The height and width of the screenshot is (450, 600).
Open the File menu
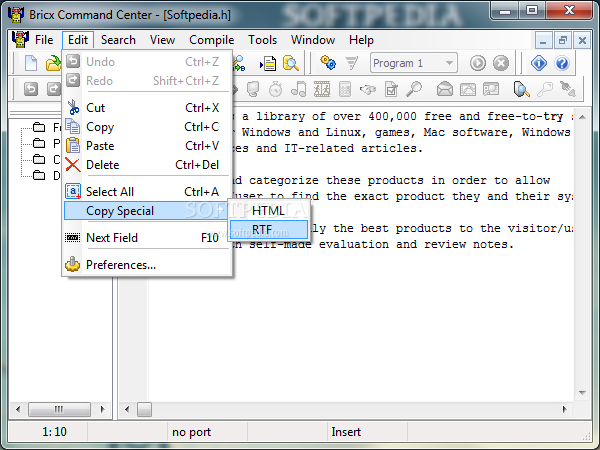click(44, 40)
